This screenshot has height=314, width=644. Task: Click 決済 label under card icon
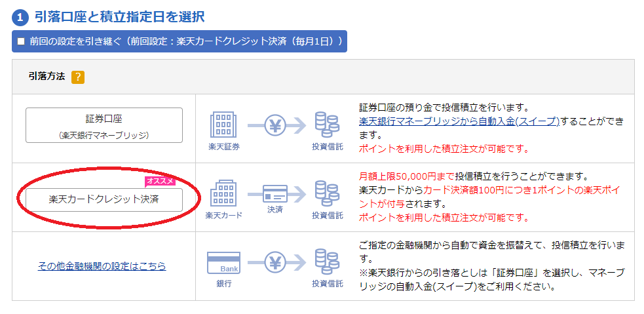(275, 209)
